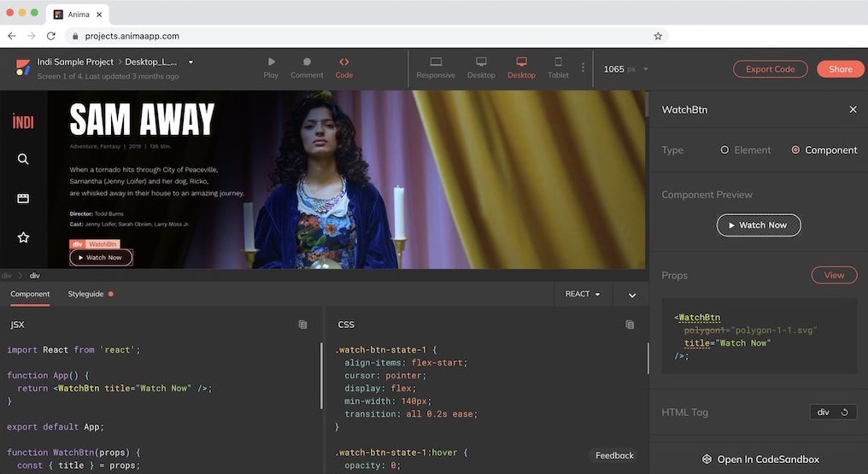Click the HTML Tag div field
Image resolution: width=868 pixels, height=474 pixels.
[833, 412]
